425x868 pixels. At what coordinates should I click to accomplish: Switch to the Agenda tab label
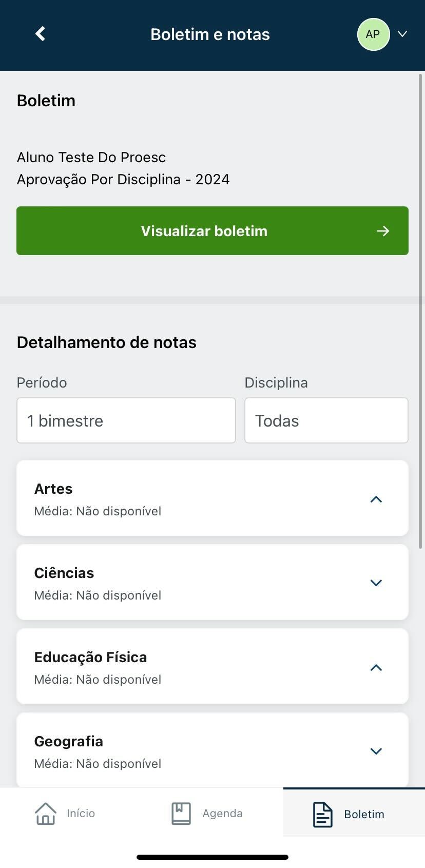222,814
